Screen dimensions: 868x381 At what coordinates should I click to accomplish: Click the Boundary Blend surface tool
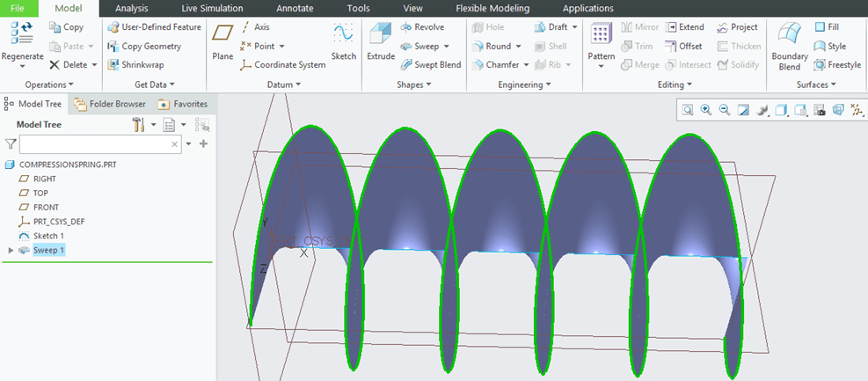pos(789,46)
